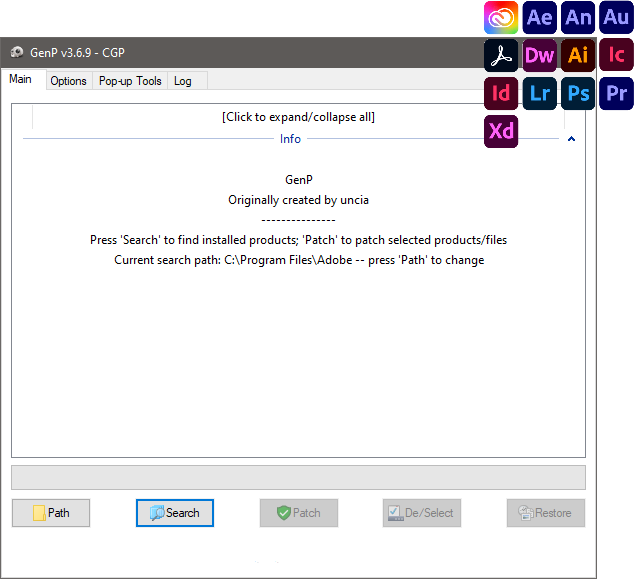Click the Animate (An) icon
The image size is (635, 579).
pos(578,17)
